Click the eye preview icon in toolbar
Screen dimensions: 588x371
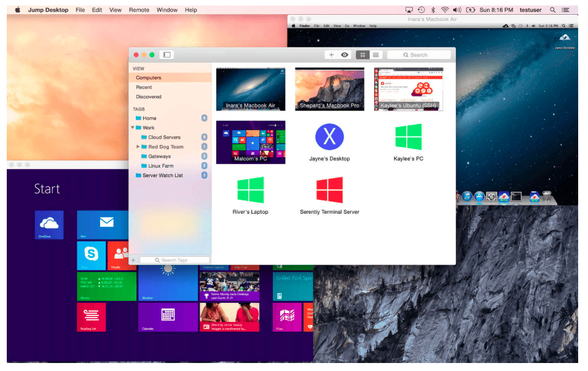[344, 55]
